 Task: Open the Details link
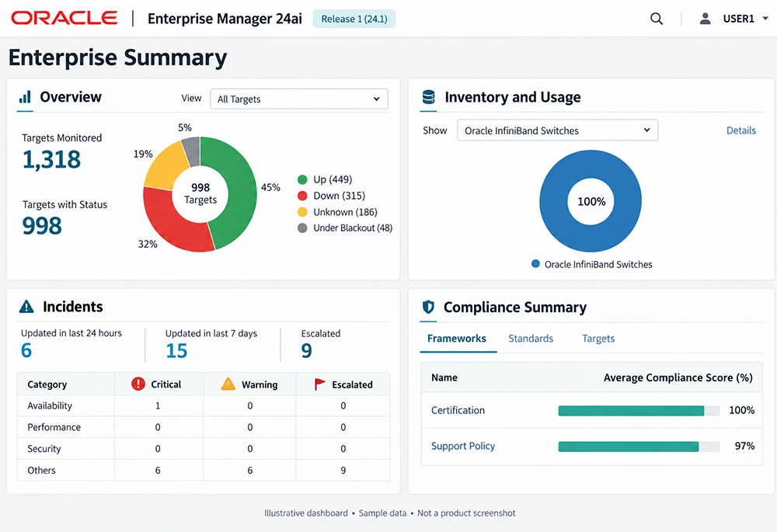click(x=740, y=130)
